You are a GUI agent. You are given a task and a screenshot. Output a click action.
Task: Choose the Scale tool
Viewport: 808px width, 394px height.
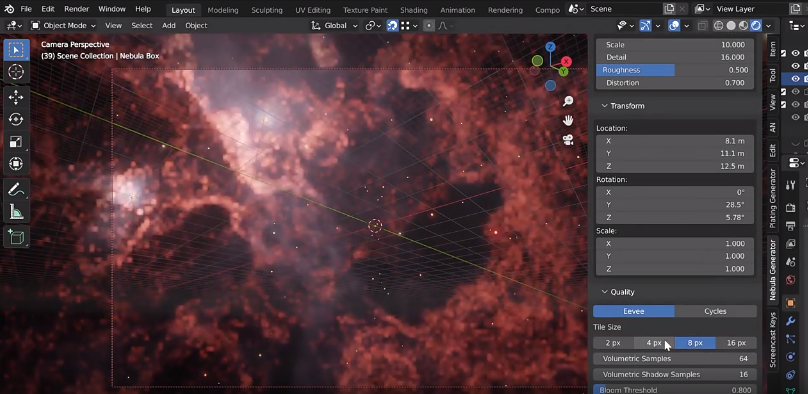tap(16, 142)
